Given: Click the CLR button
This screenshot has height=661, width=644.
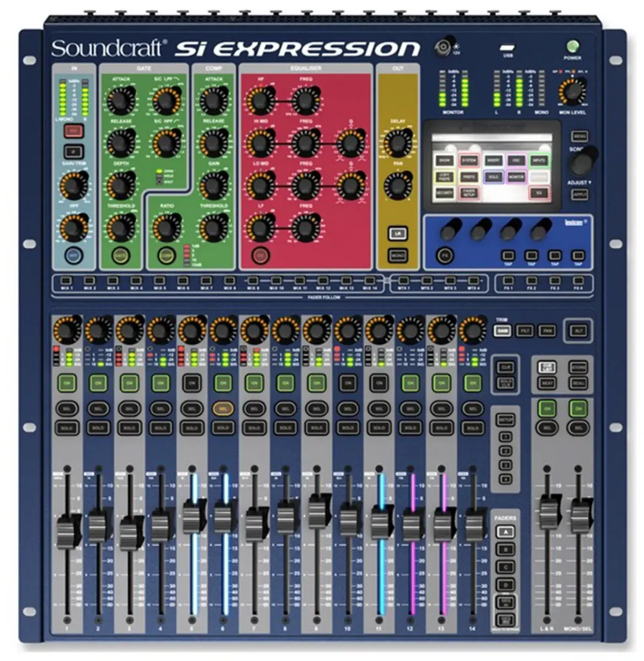Looking at the screenshot, I should (505, 367).
